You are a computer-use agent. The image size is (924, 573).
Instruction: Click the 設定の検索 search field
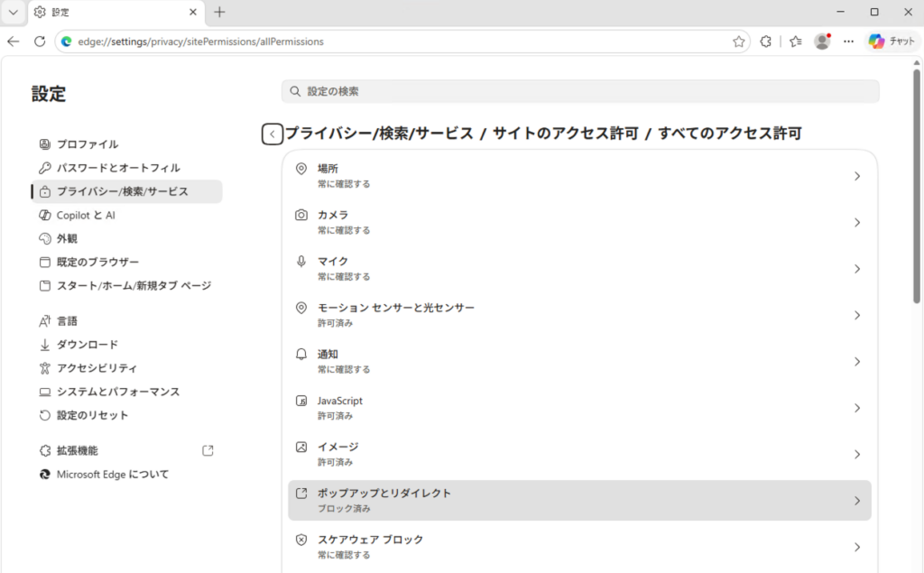coord(580,91)
